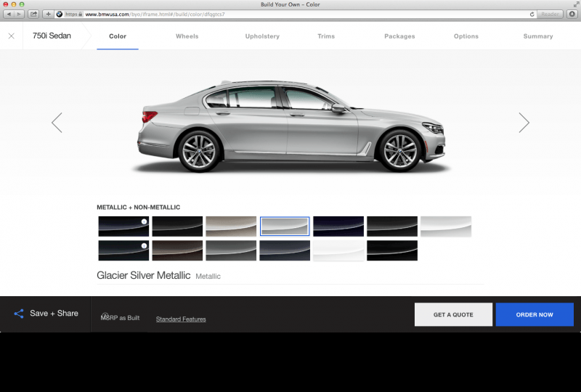Click the METALLIC + NON-METALLIC heading
The image size is (581, 392).
coord(138,207)
